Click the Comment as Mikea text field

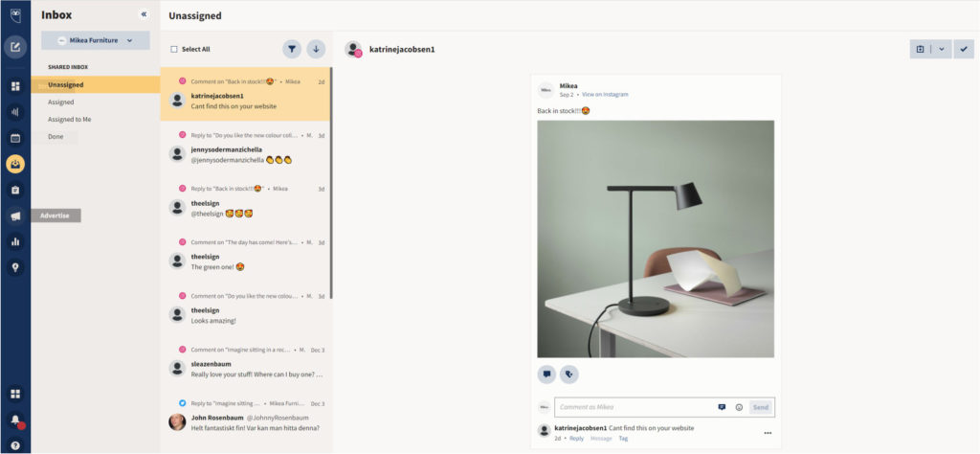click(x=632, y=407)
